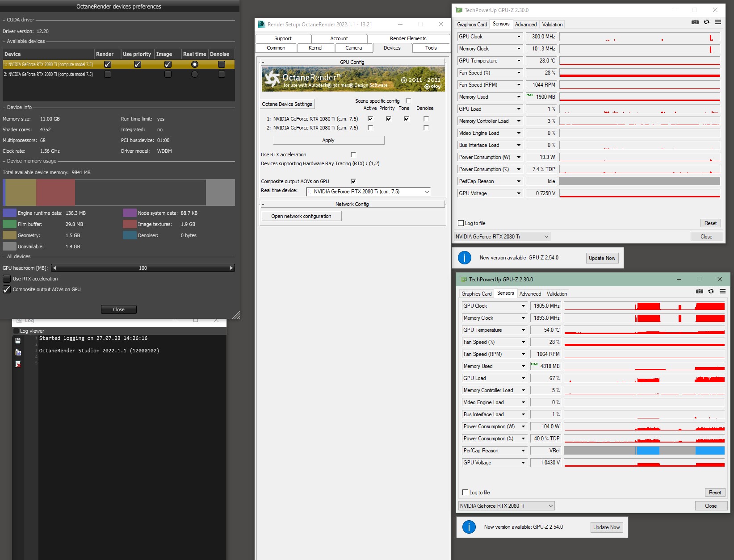Screen dimensions: 734x560
Task: Click the GPU-Z app icon in the lower title bar
Action: pyautogui.click(x=463, y=280)
